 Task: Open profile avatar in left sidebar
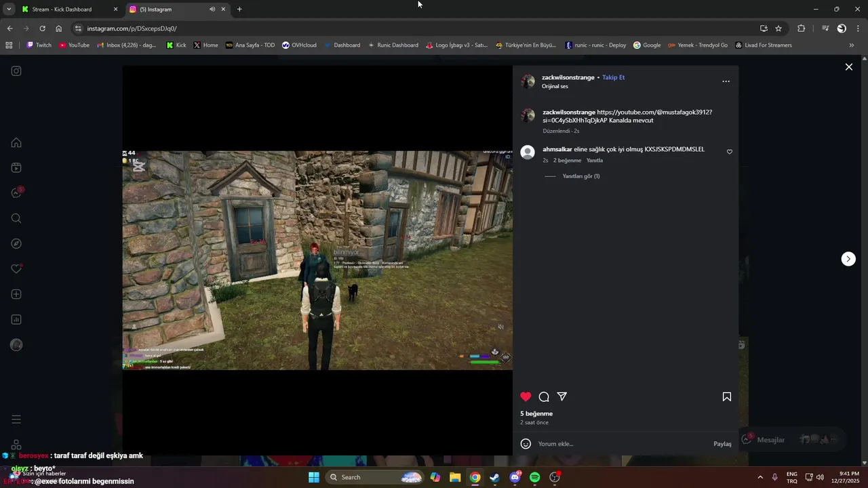[x=16, y=345]
